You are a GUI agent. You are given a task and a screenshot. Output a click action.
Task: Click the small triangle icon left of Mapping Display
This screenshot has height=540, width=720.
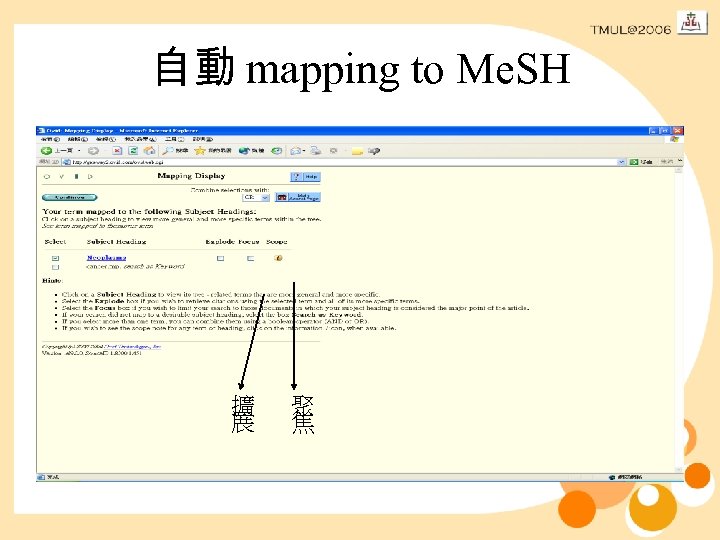[x=90, y=176]
